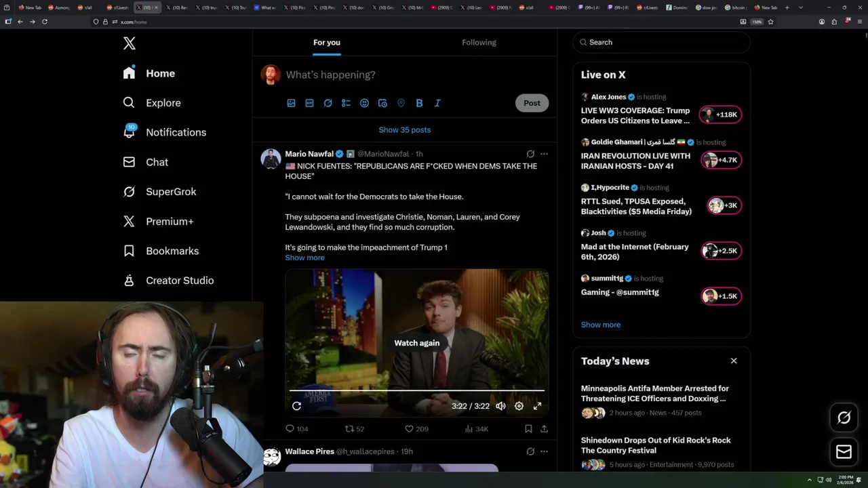868x488 pixels.
Task: Open summit1g Gaming live broadcast
Action: coord(661,289)
